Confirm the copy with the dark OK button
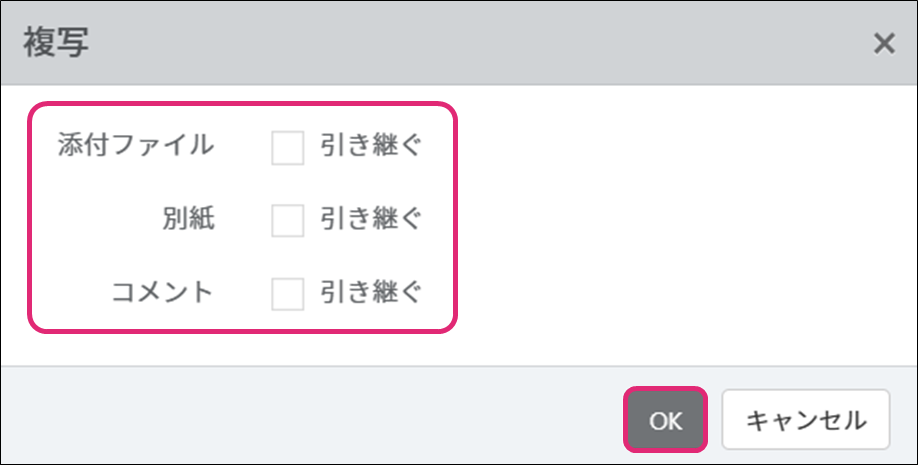Viewport: 918px width, 465px height. pos(665,420)
